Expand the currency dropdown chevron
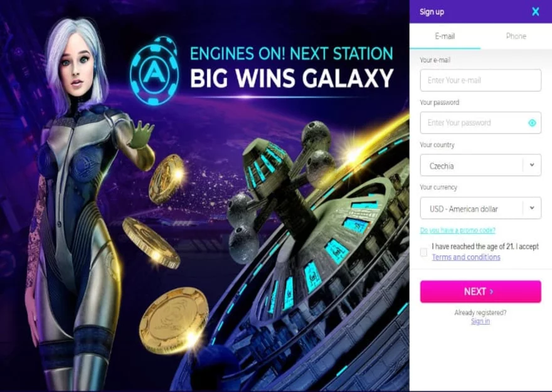The image size is (552, 392). 532,208
